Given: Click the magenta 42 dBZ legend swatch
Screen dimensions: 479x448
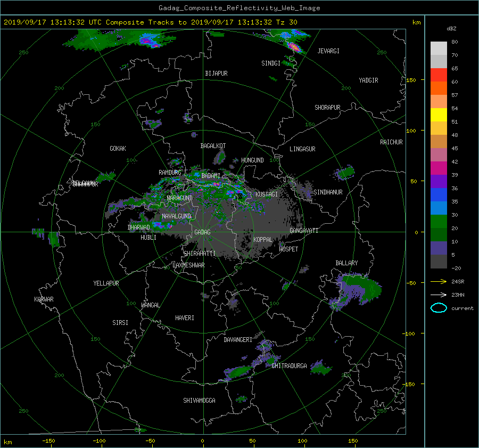Looking at the screenshot, I should [x=439, y=168].
